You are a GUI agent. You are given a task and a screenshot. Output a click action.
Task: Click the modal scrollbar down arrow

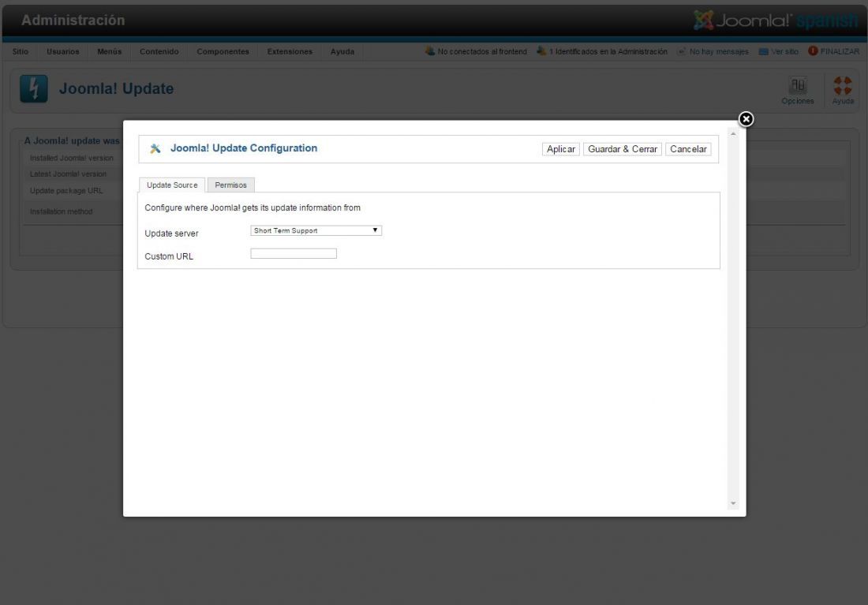[733, 503]
